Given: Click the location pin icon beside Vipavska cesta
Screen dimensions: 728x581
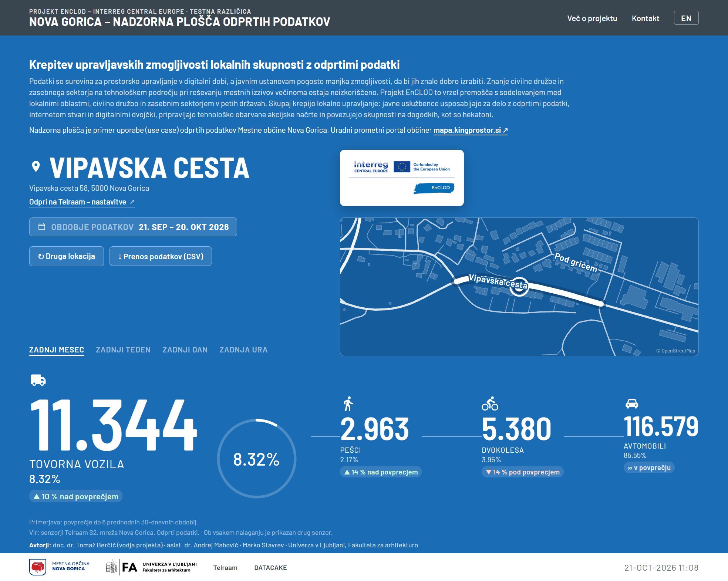Looking at the screenshot, I should (x=36, y=166).
